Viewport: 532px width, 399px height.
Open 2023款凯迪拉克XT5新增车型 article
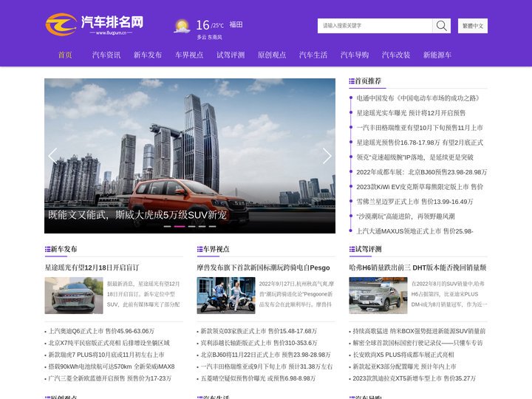coord(414,378)
